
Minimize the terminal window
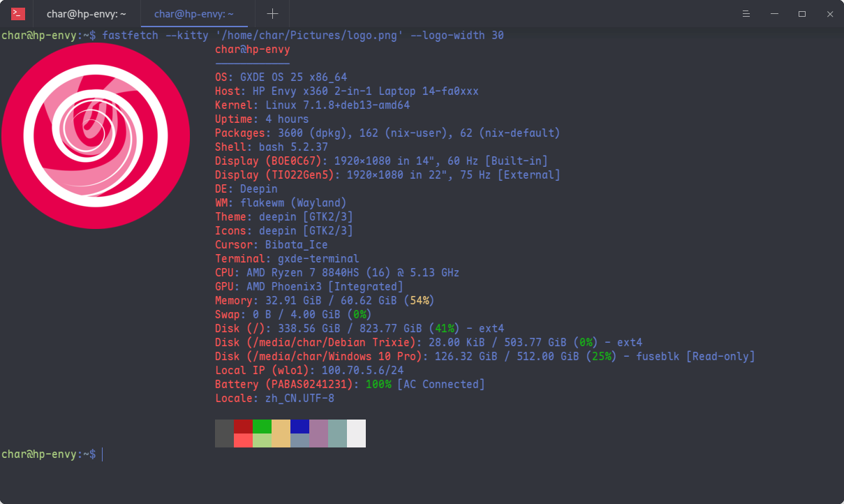(773, 14)
